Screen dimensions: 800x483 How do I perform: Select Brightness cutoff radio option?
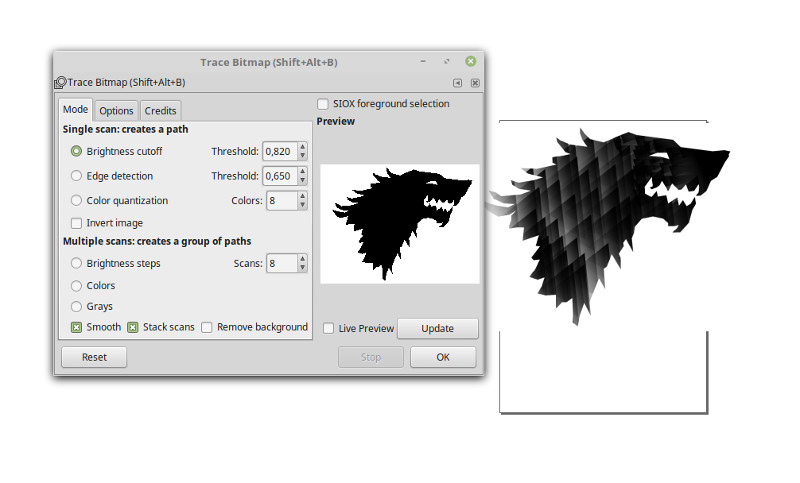(x=76, y=151)
